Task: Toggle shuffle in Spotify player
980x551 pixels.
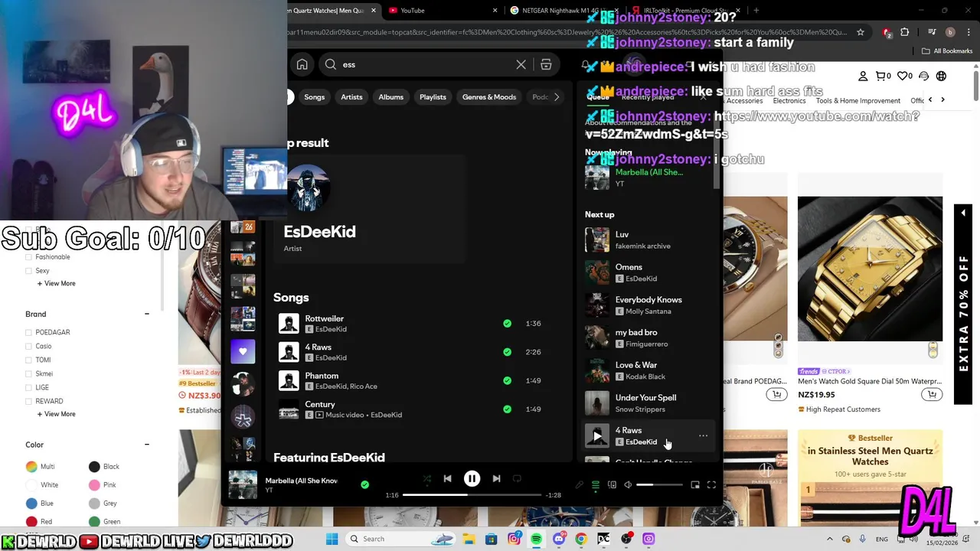Action: point(426,479)
